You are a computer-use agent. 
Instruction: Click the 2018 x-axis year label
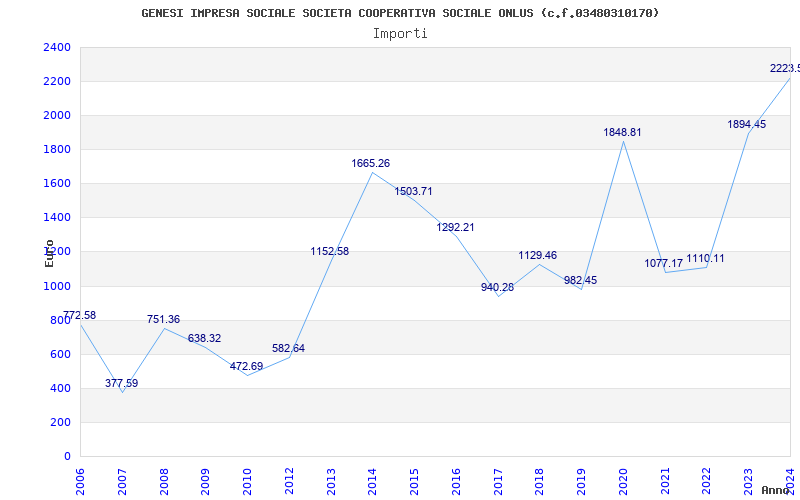540,482
